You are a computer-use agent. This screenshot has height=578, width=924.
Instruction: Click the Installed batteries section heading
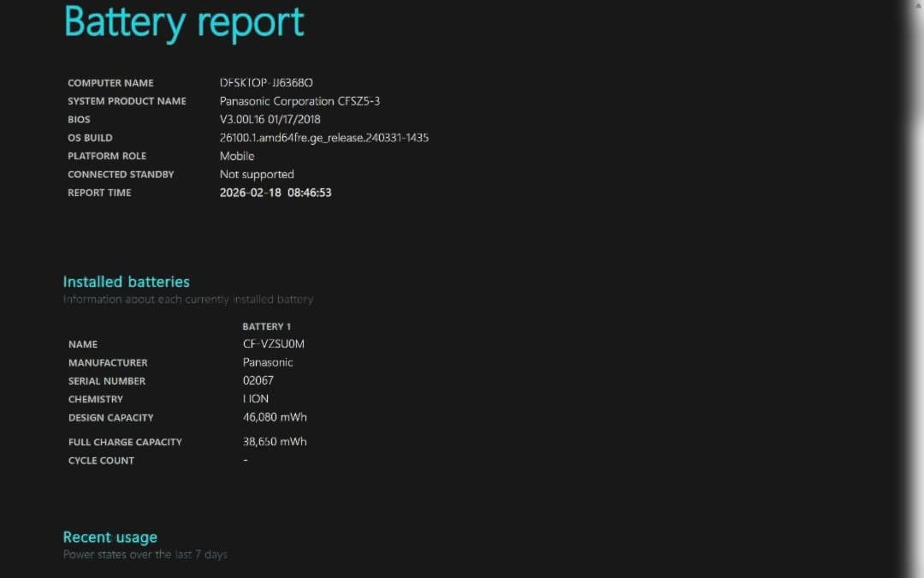click(x=127, y=282)
